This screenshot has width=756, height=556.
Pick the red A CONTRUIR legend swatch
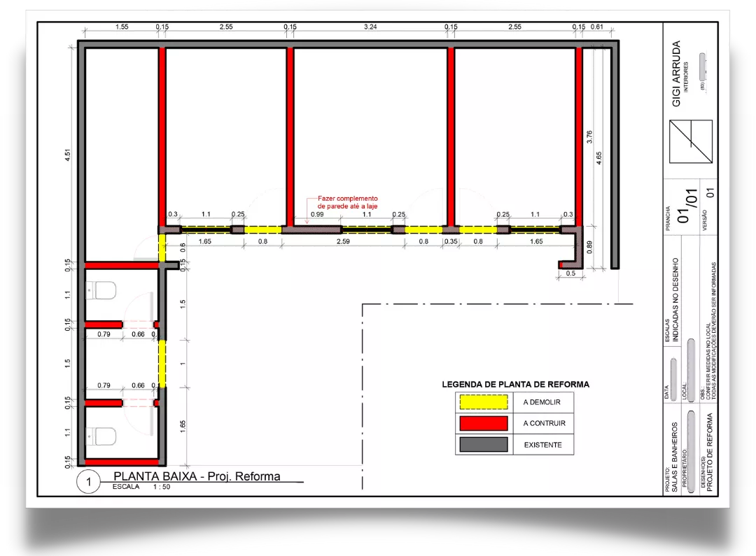482,423
